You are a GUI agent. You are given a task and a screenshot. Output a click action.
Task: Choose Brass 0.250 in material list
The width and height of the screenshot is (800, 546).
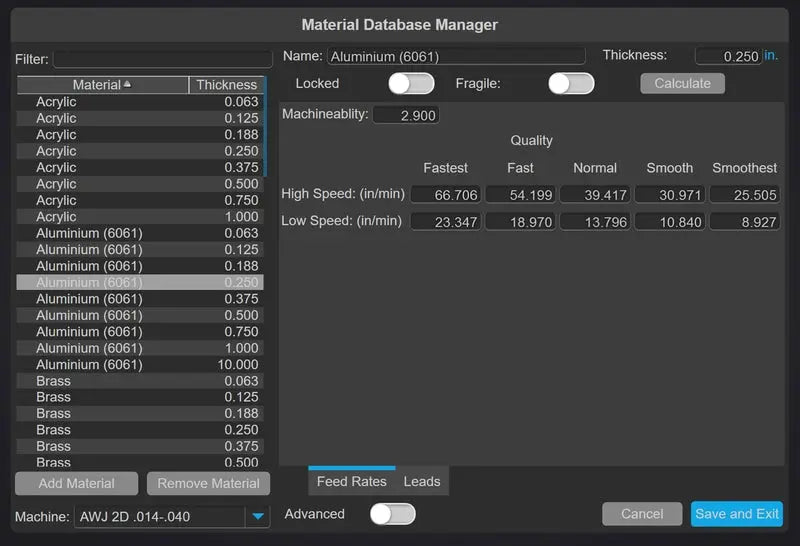(140, 430)
